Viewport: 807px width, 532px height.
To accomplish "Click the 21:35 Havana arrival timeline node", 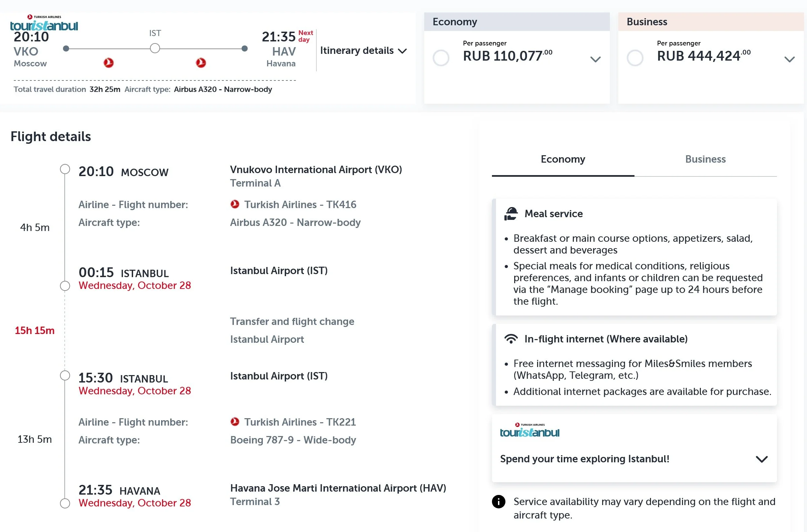I will (x=65, y=503).
